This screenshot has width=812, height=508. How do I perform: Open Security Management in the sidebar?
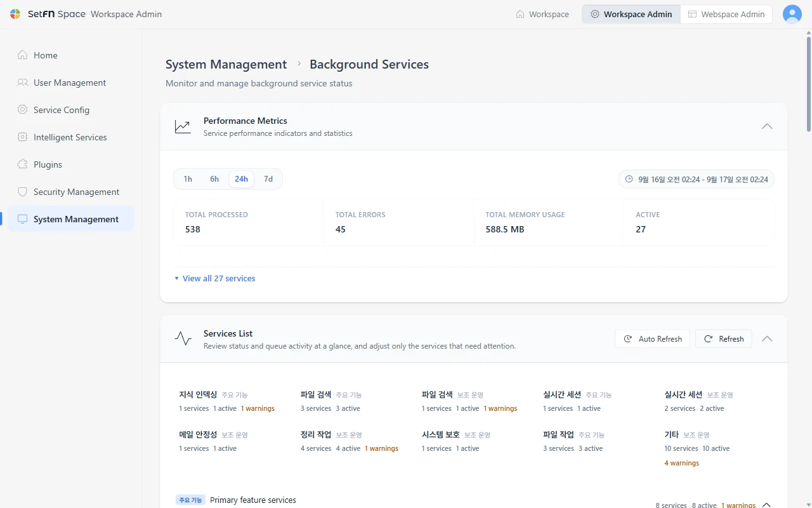click(x=71, y=192)
